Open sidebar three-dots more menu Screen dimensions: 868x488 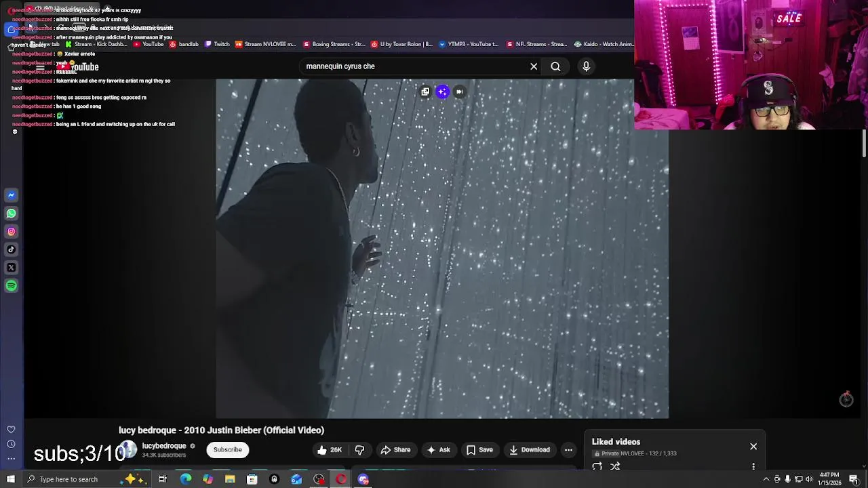(11, 459)
